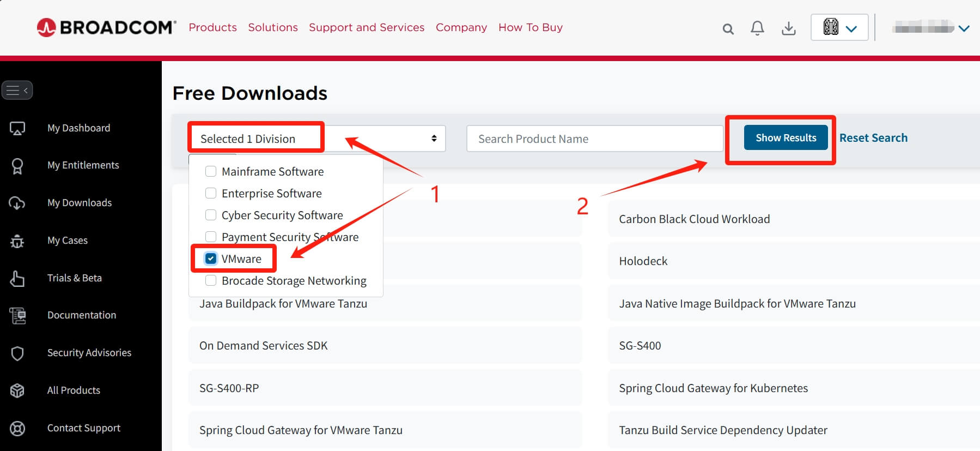980x451 pixels.
Task: Open the SG-S400-RP product entry
Action: pos(385,388)
